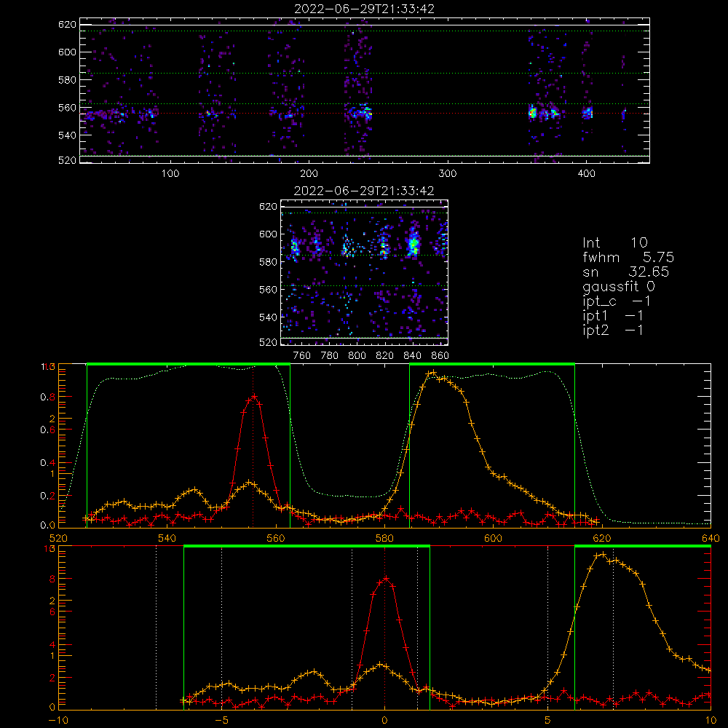728x728 pixels.
Task: Click the '860' x-axis label under the middle image
Action: 440,356
